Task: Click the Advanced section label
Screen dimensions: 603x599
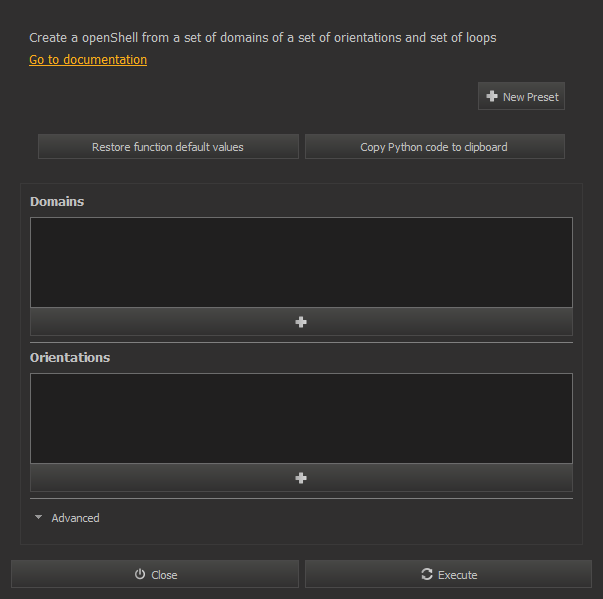Action: 75,518
